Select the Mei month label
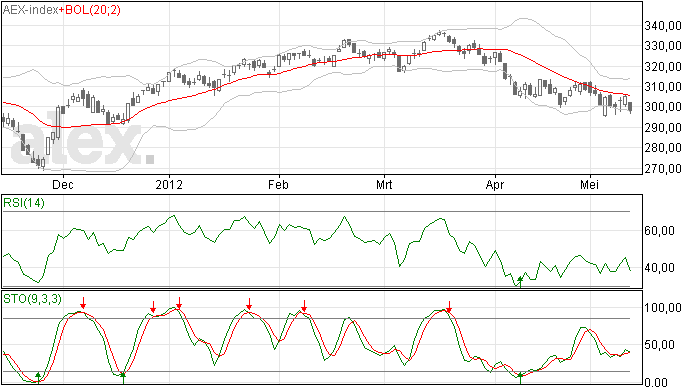This screenshot has width=690, height=387. (589, 184)
